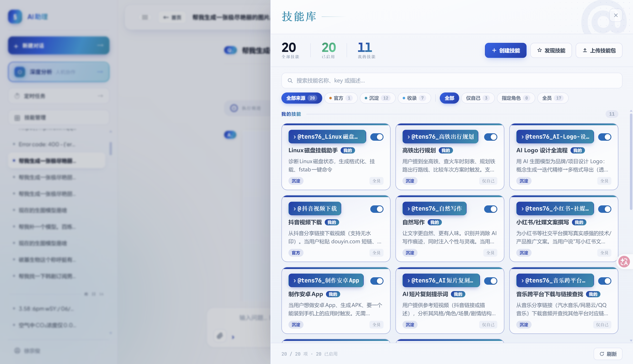Click the 上传技能包 upload button
The image size is (633, 364).
(x=599, y=50)
